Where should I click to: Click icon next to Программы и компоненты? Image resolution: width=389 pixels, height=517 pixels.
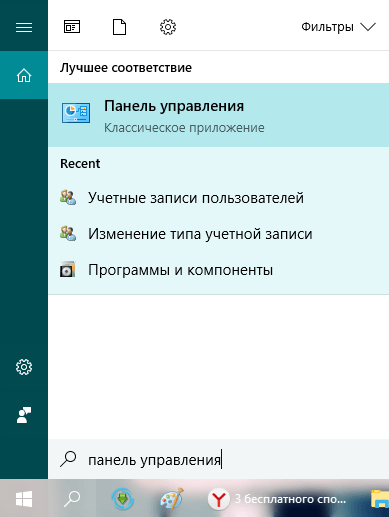point(68,269)
